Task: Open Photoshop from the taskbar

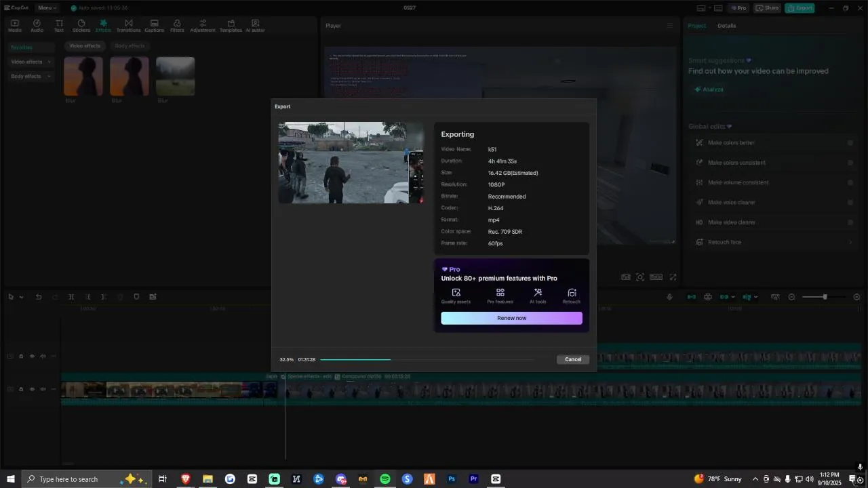Action: [x=452, y=479]
